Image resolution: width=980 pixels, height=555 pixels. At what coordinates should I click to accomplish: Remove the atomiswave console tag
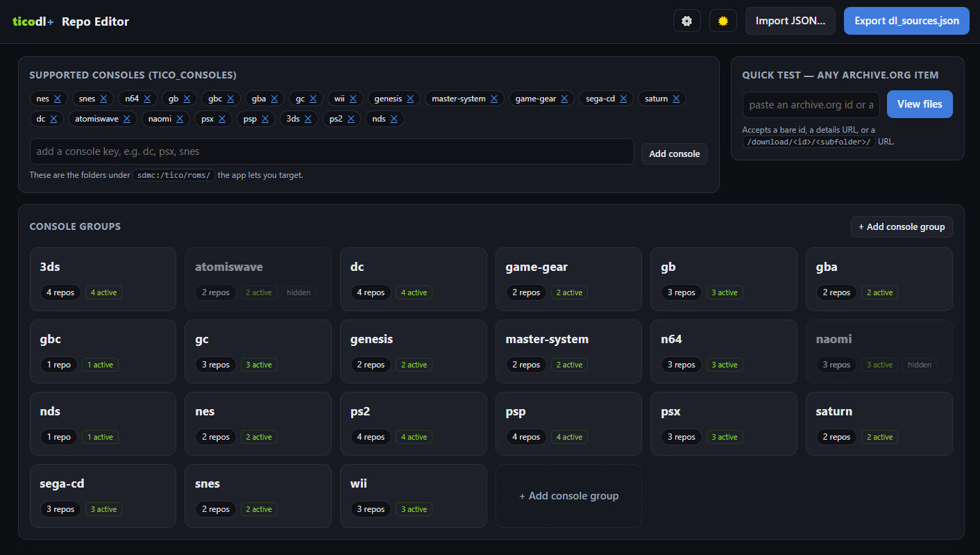pos(126,119)
